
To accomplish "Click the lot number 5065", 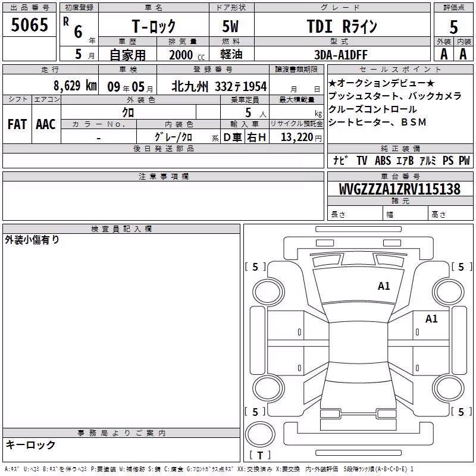I will point(29,25).
